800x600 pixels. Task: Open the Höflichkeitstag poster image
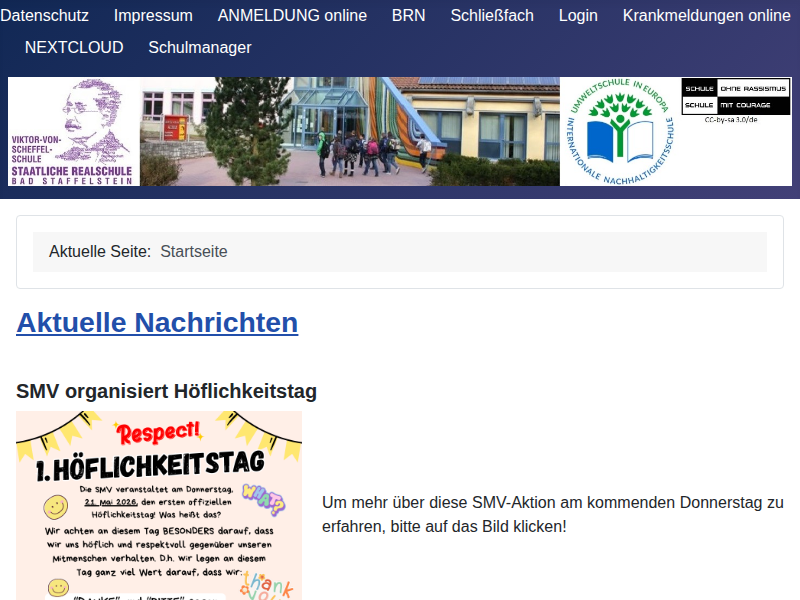pyautogui.click(x=159, y=506)
